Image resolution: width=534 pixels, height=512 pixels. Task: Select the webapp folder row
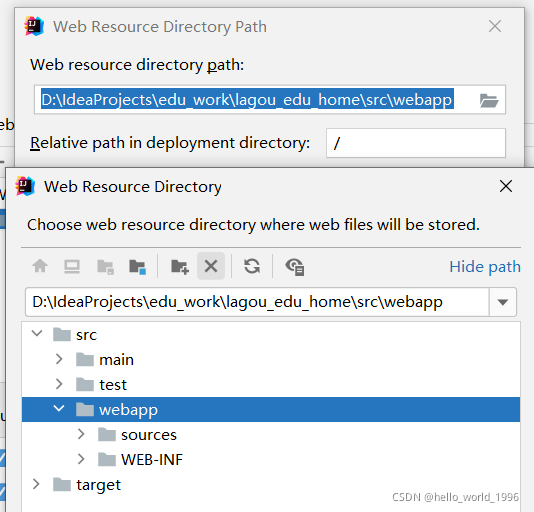coord(271,409)
